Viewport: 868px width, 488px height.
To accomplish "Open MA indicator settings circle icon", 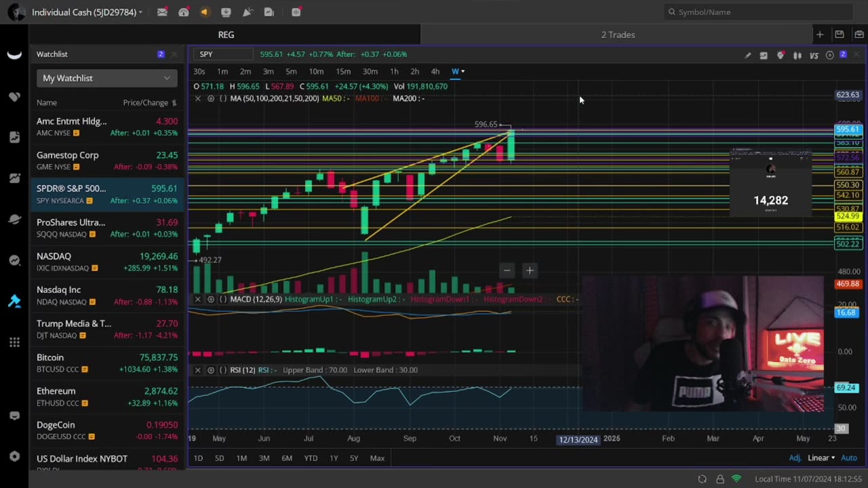I will coord(211,98).
